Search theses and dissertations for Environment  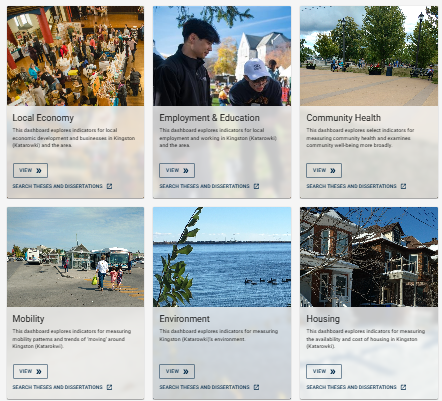coord(204,387)
